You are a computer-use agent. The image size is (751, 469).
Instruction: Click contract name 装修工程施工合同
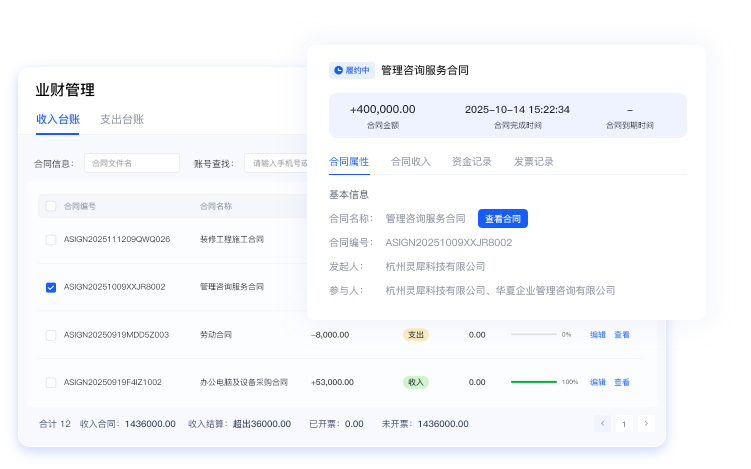pyautogui.click(x=232, y=240)
